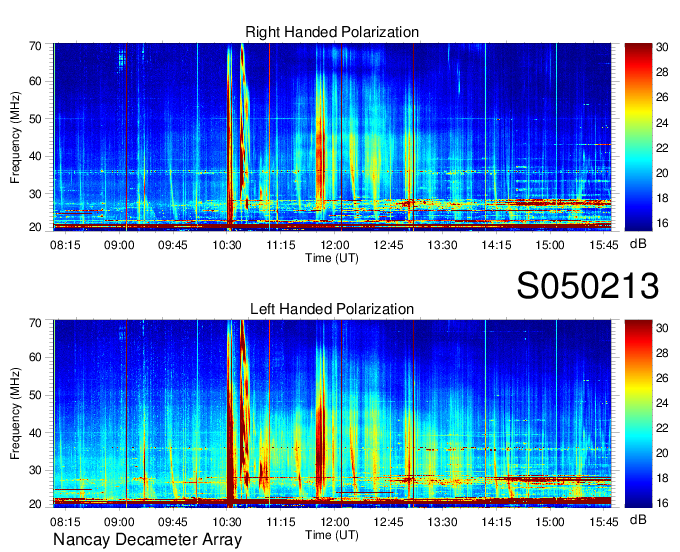
Task: Click the dB unit label of the upper colorbar
Action: 638,244
